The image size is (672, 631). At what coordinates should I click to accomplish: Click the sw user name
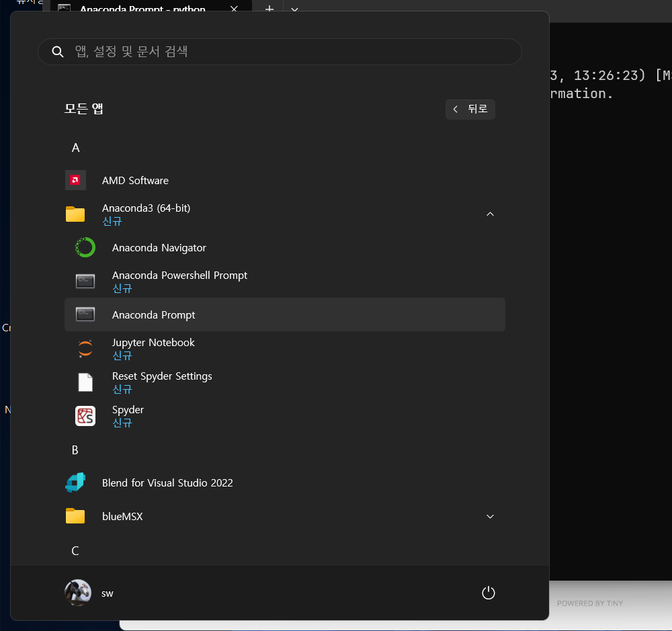[x=107, y=594]
